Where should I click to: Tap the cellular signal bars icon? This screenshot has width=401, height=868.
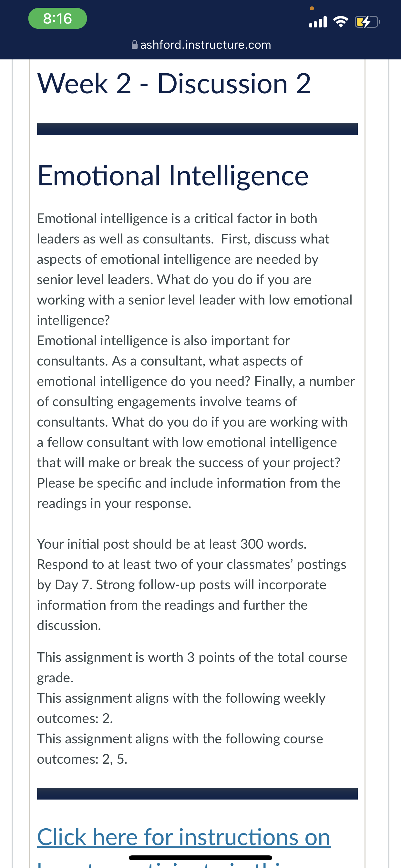[x=318, y=22]
